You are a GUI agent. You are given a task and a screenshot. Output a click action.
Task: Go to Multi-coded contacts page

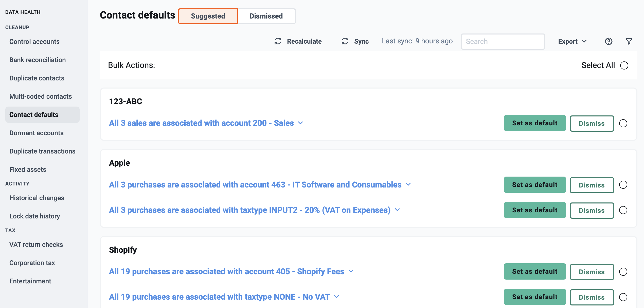coord(41,96)
